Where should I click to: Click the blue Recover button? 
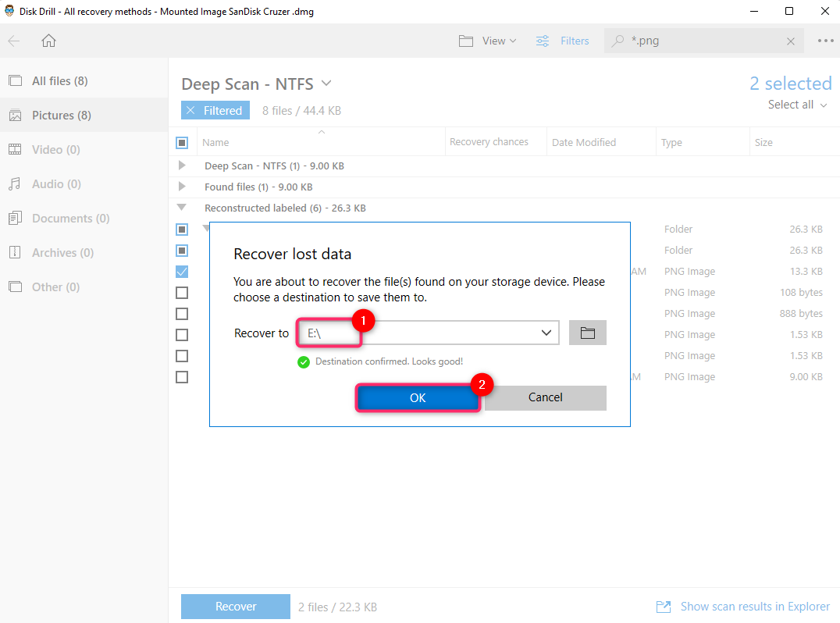click(x=236, y=607)
